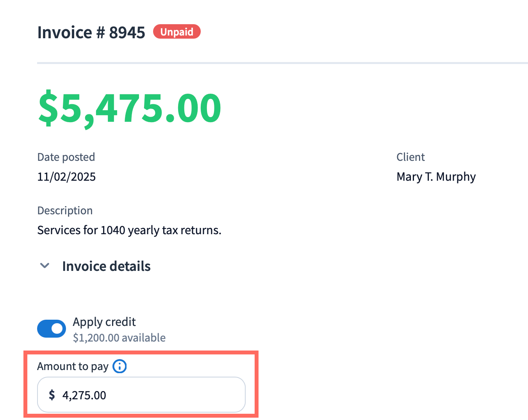Image resolution: width=528 pixels, height=420 pixels.
Task: Click the Description label
Action: click(x=65, y=210)
